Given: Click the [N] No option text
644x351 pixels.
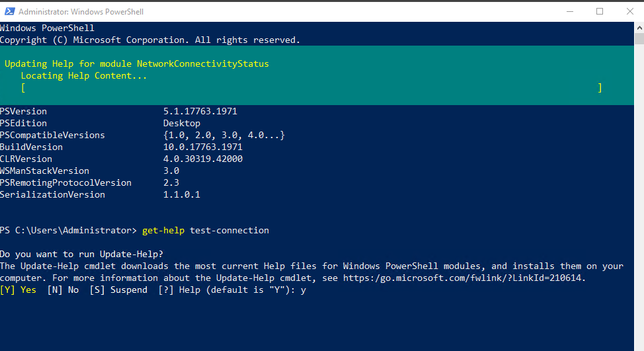Looking at the screenshot, I should pyautogui.click(x=63, y=290).
